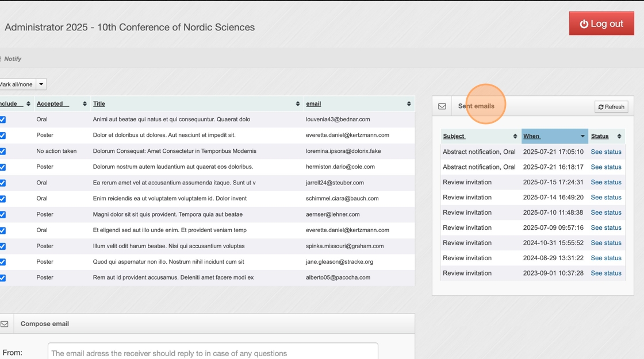
Task: Open the Notify tab
Action: pyautogui.click(x=13, y=59)
